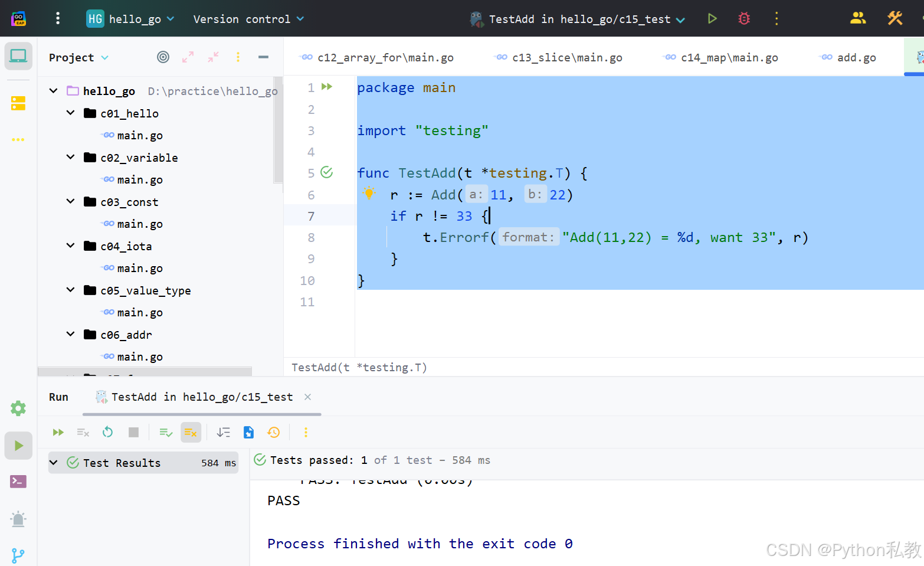Sort test results alphabetically

point(223,433)
